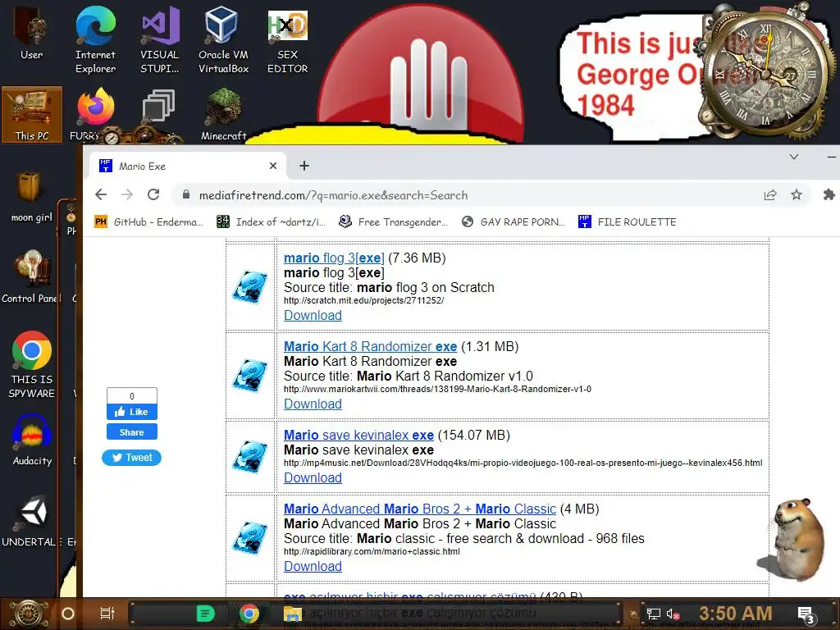The height and width of the screenshot is (630, 840).
Task: Go back in Chrome
Action: tap(101, 195)
